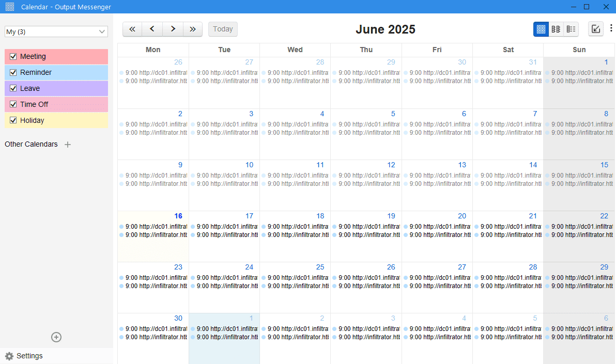616x364 pixels.
Task: Uncheck the Meeting category checkbox
Action: pos(13,57)
